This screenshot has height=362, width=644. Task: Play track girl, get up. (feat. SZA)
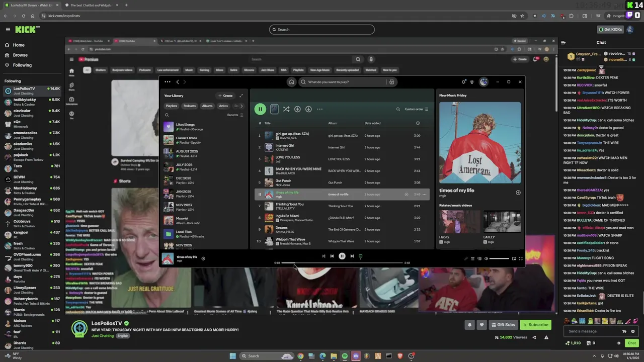(x=342, y=136)
